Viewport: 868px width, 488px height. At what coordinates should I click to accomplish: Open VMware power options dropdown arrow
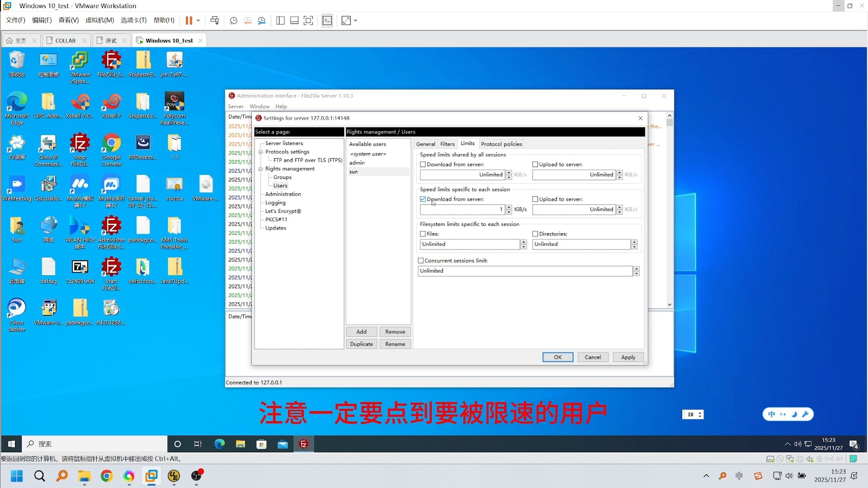click(198, 20)
